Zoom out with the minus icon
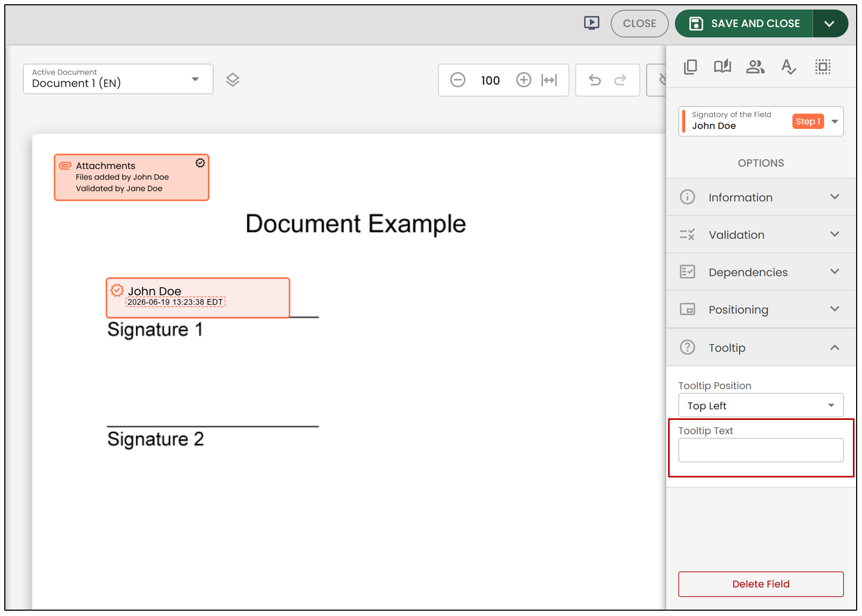 (458, 80)
